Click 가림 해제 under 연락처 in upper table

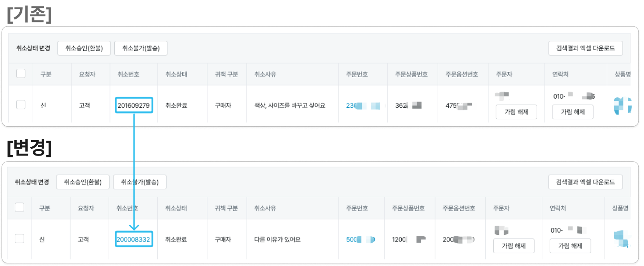click(573, 112)
